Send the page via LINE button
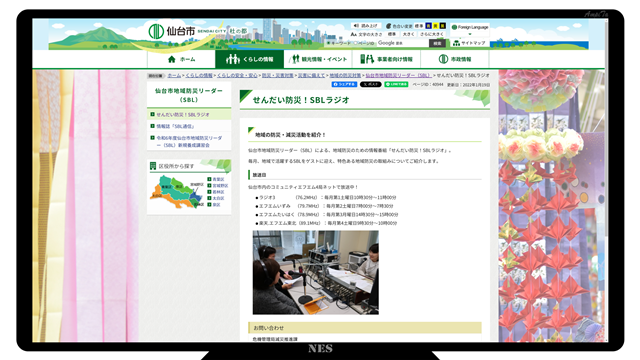The height and width of the screenshot is (360, 640). click(x=396, y=84)
